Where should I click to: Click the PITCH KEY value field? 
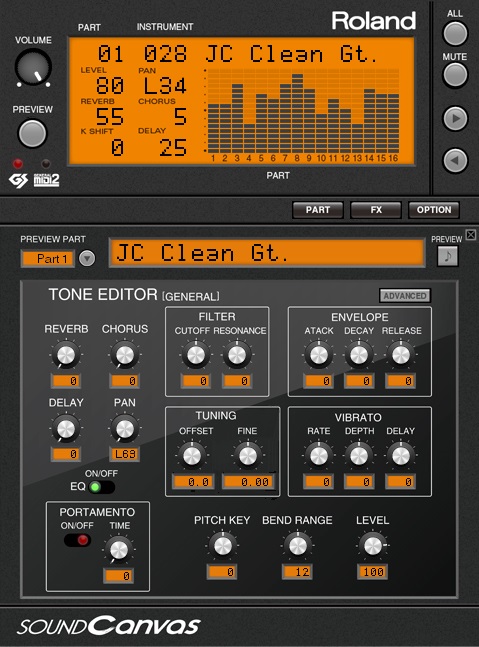click(222, 572)
